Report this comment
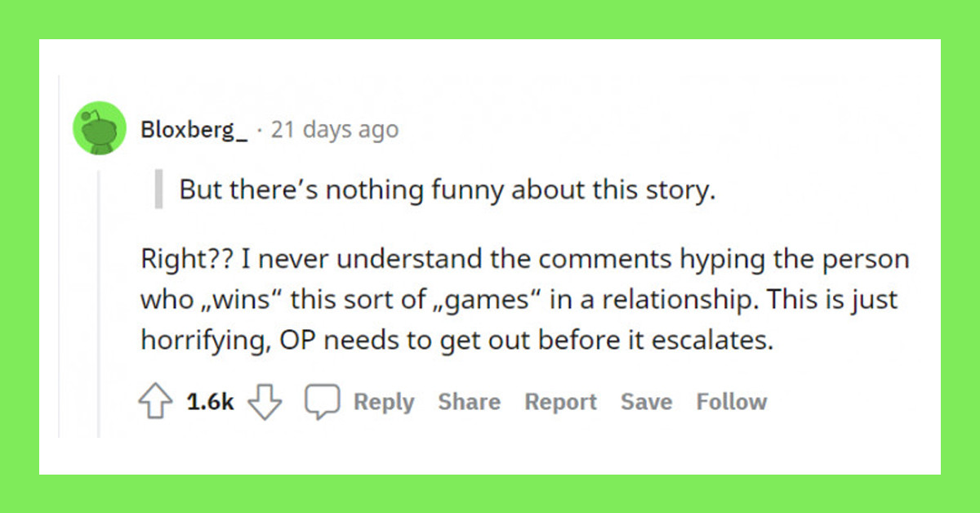Viewport: 980px width, 513px height. [560, 402]
